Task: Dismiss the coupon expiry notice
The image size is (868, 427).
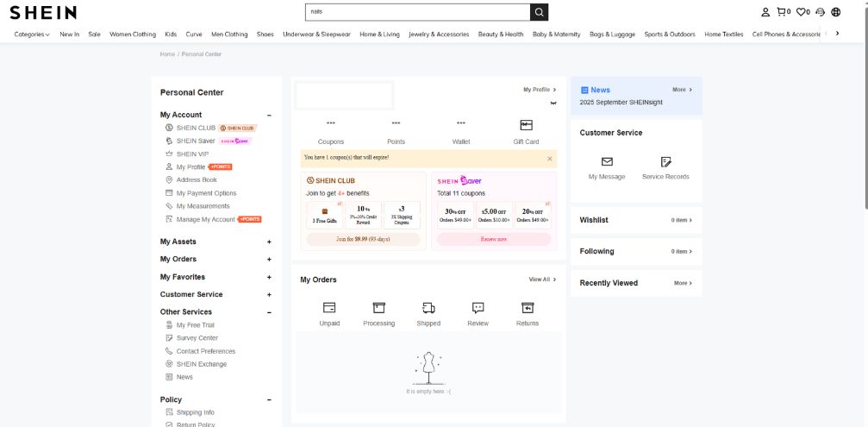Action: [x=550, y=159]
